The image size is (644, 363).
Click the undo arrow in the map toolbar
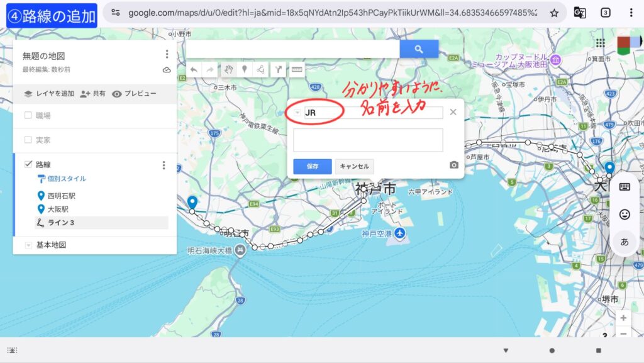pos(194,70)
